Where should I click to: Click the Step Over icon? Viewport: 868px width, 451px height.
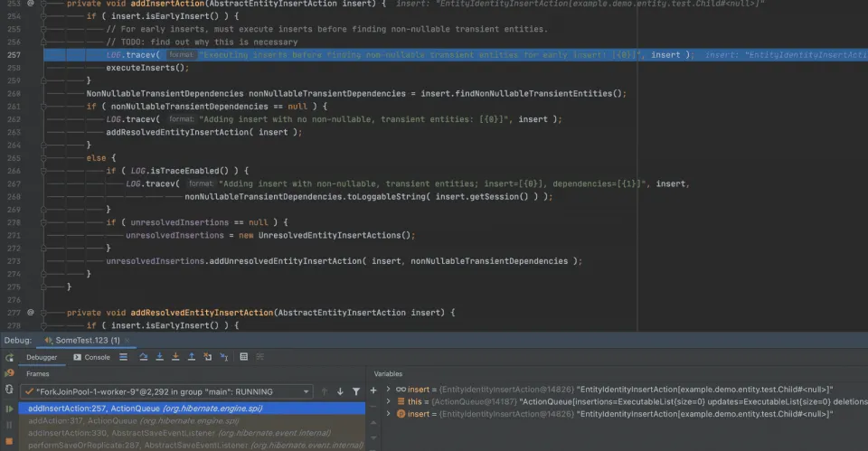[144, 357]
